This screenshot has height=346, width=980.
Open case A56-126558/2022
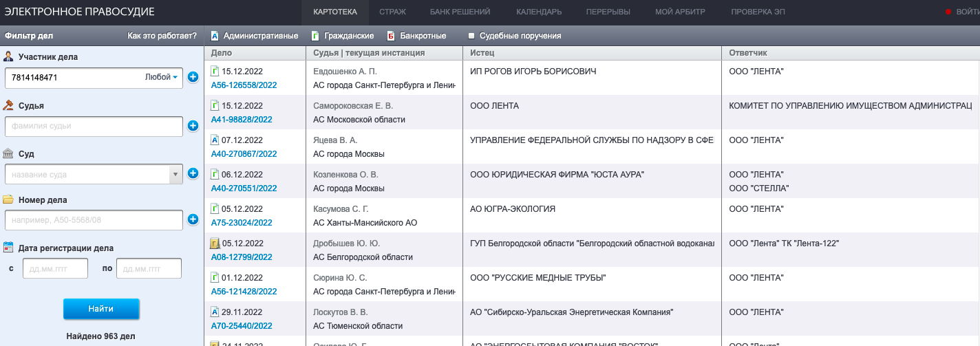tap(244, 85)
